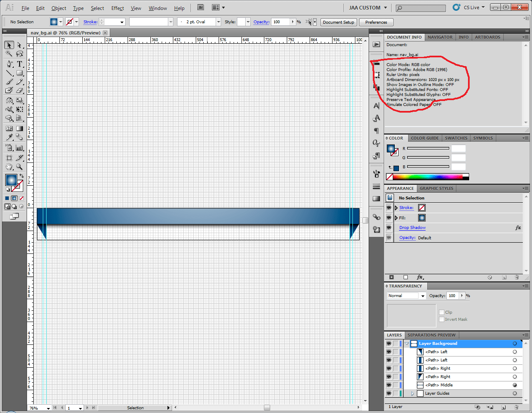
Task: Activate the Type tool
Action: click(19, 64)
